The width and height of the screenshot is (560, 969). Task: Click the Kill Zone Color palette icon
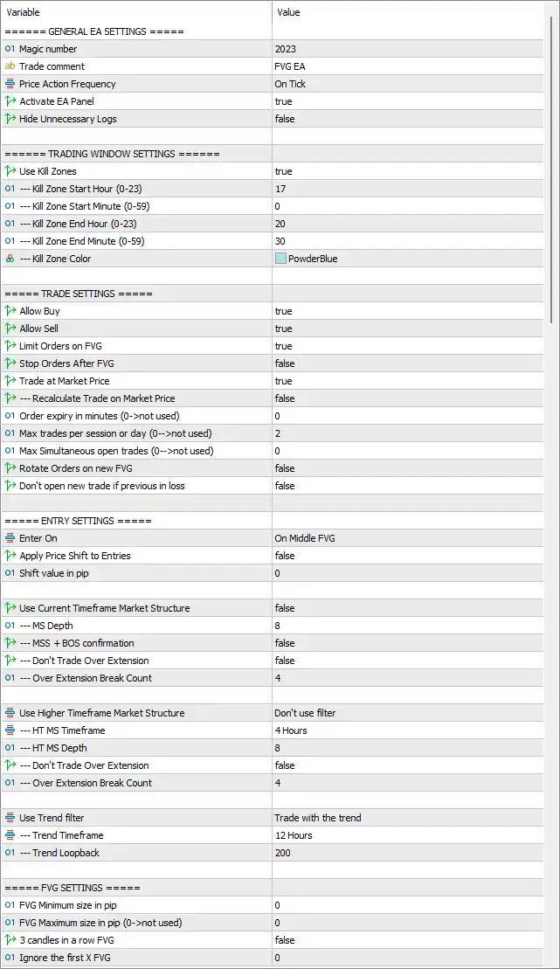pos(10,259)
